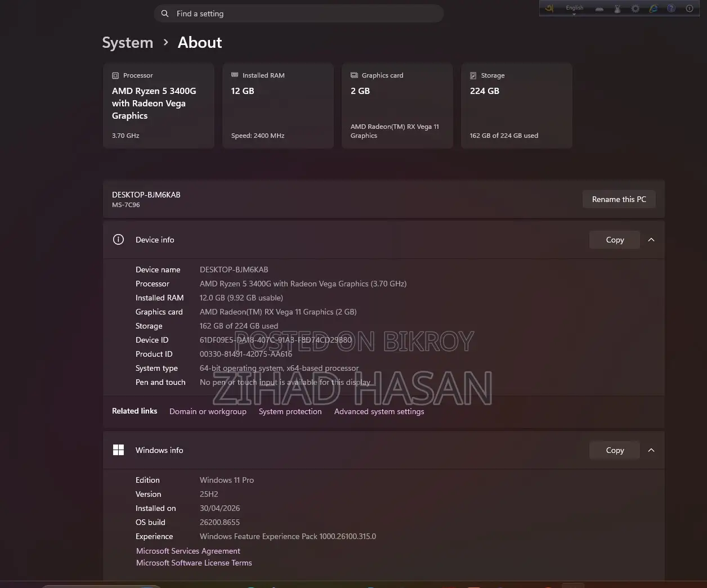Click the 3.70 GHz speed on Processor card
This screenshot has height=588, width=707.
(126, 136)
